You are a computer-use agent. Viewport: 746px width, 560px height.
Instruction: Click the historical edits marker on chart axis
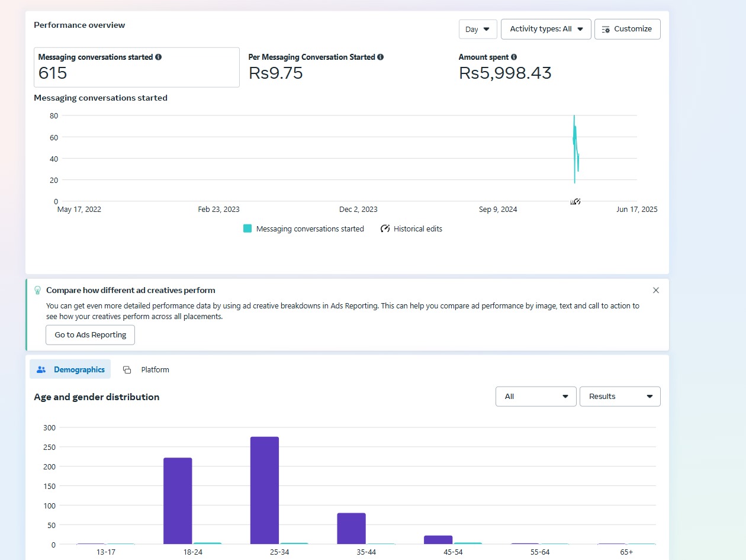coord(575,202)
